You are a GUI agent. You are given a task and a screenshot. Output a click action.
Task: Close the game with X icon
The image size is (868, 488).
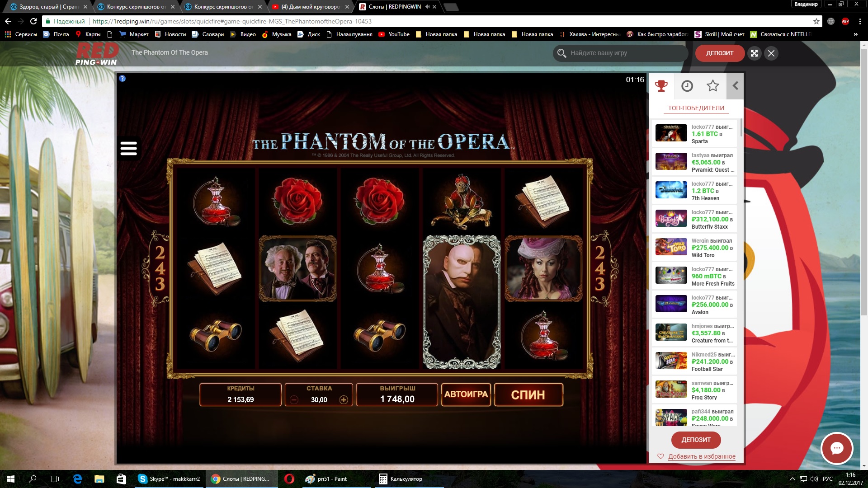(771, 53)
